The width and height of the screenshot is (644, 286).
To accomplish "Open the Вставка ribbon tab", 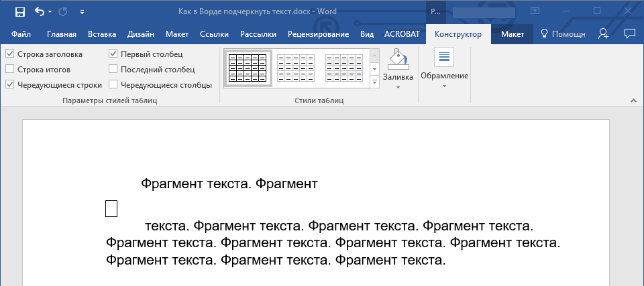I will (101, 34).
